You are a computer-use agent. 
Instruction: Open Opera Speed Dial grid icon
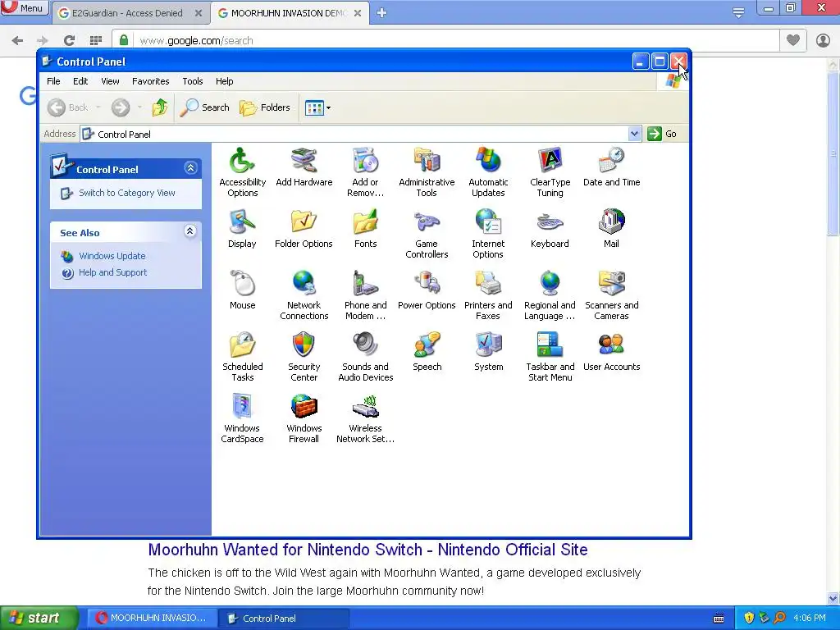point(96,40)
